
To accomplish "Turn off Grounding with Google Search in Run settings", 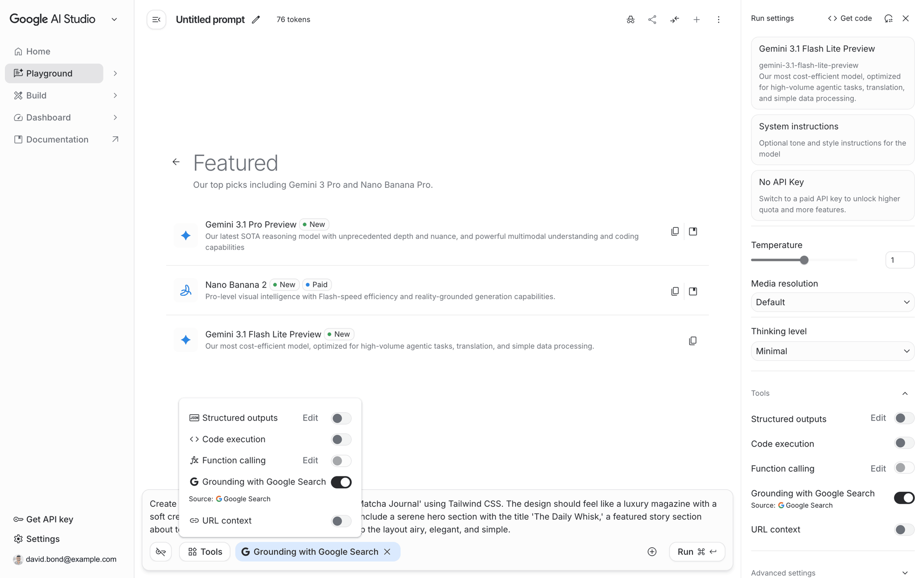I will [904, 498].
